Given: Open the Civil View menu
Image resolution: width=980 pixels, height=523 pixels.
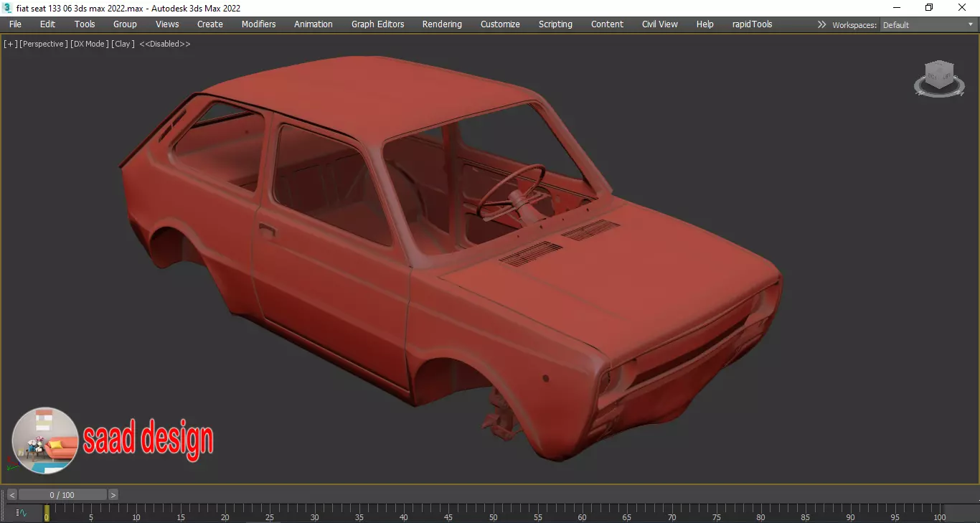Looking at the screenshot, I should (660, 24).
